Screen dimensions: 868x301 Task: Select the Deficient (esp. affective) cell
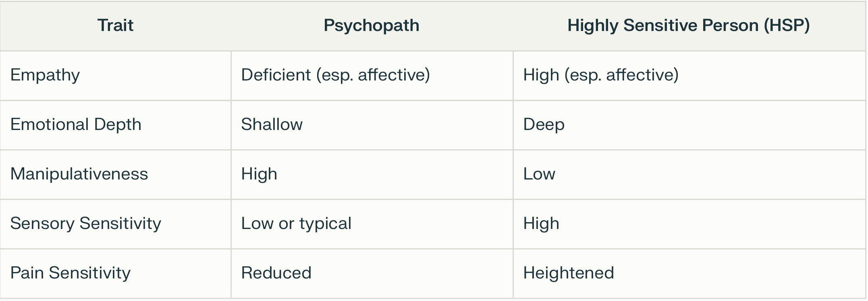[x=336, y=75]
